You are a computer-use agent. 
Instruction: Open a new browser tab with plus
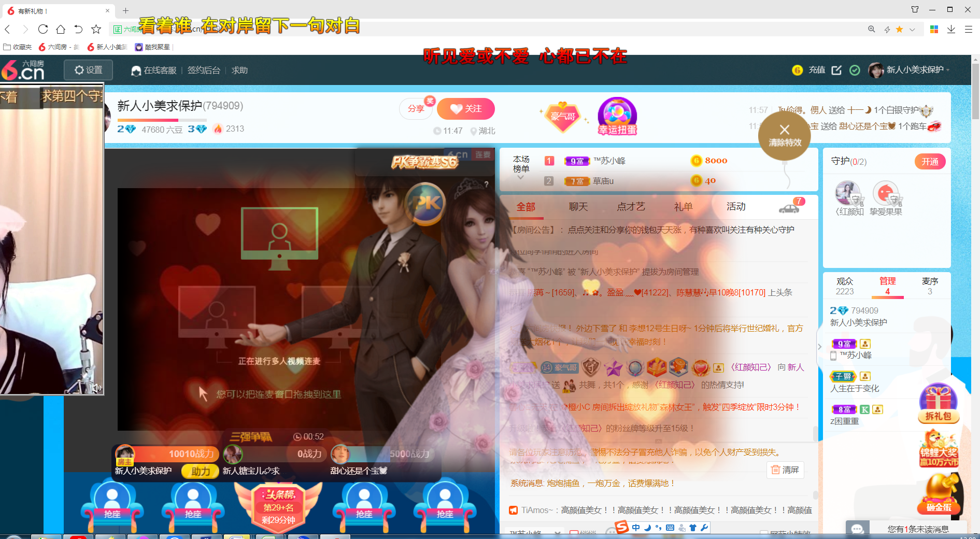(125, 10)
